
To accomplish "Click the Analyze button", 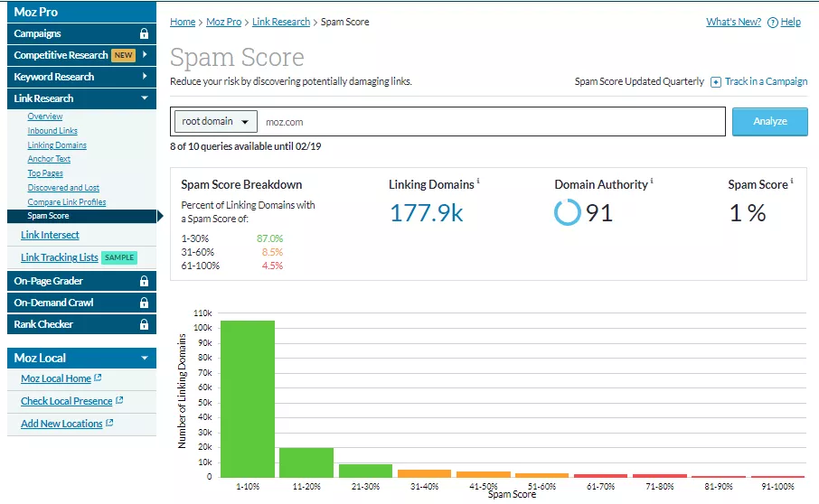I will tap(770, 122).
